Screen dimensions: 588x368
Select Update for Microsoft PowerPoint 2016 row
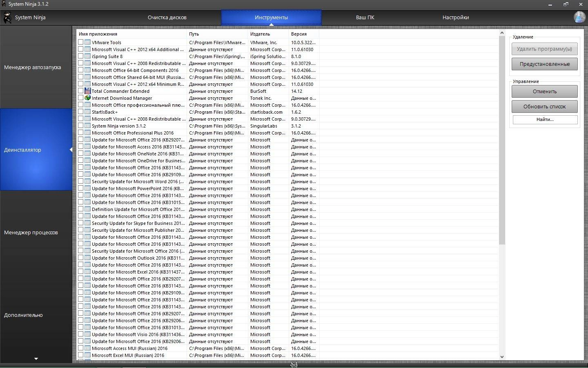click(287, 188)
